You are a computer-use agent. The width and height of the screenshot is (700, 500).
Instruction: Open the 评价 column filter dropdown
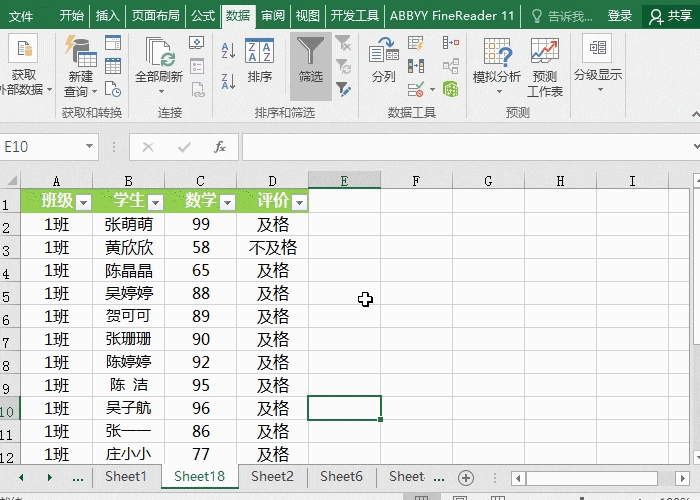(x=298, y=202)
